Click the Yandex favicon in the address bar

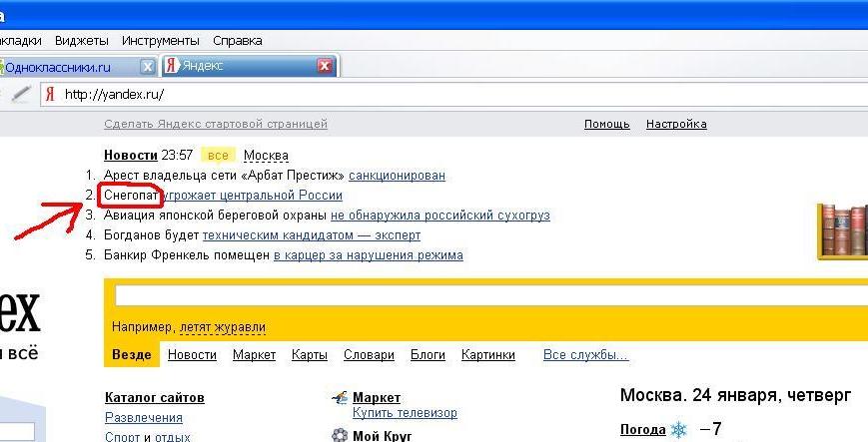pyautogui.click(x=50, y=95)
